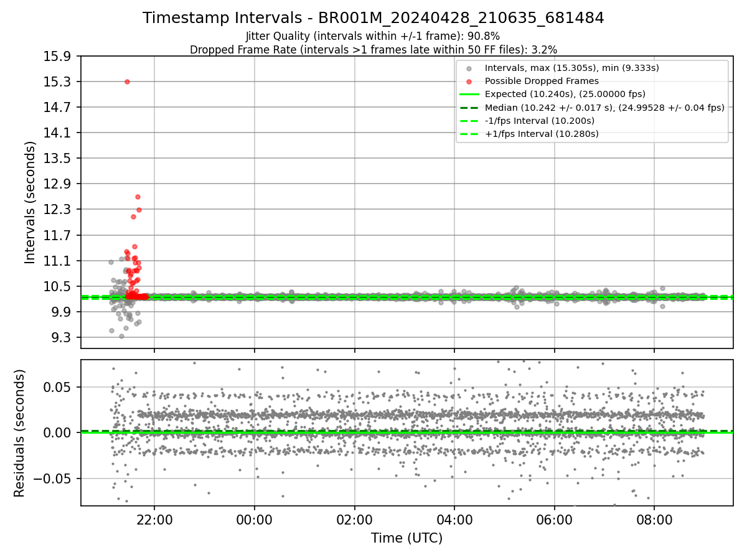This screenshot has height=560, width=747.
Task: Select legend entry 'Expected (10.240s), (25.00000 fps)'
Action: (565, 94)
